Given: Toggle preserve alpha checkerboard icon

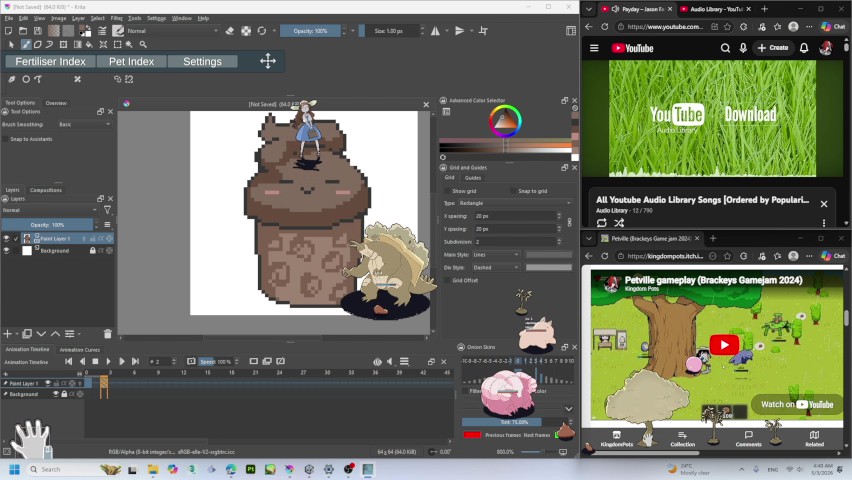Looking at the screenshot, I should 246,31.
